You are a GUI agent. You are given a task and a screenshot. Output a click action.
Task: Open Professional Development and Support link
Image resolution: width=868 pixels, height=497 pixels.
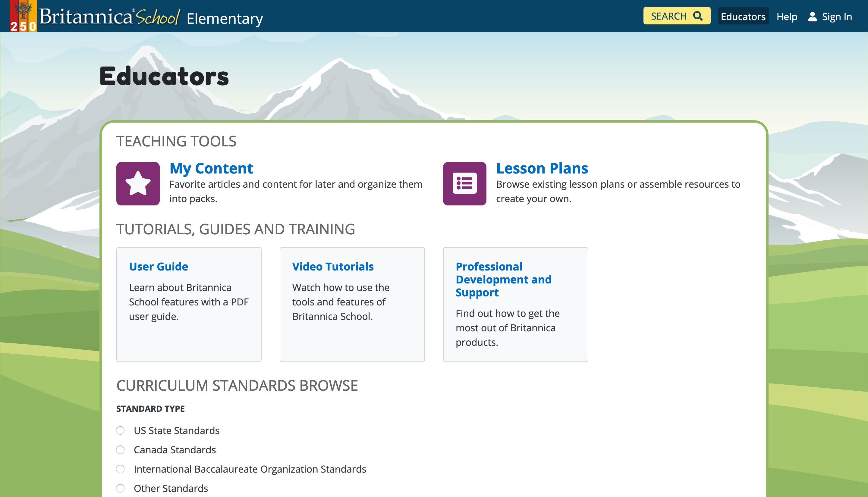click(504, 279)
